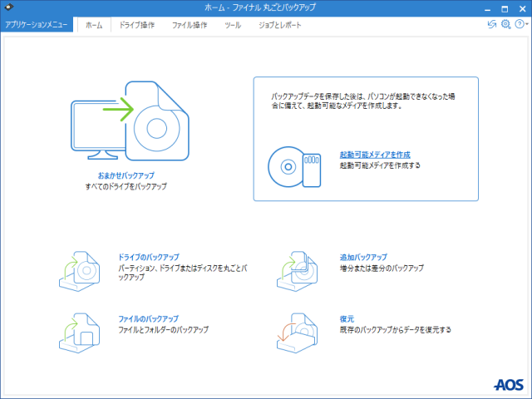The height and width of the screenshot is (399, 532).
Task: Open the ツール tab
Action: point(233,25)
